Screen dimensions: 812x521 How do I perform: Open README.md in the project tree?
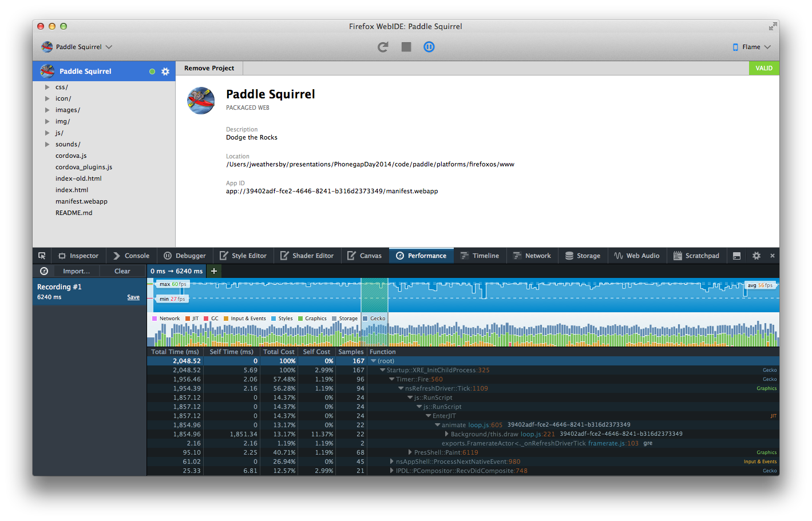pyautogui.click(x=74, y=213)
